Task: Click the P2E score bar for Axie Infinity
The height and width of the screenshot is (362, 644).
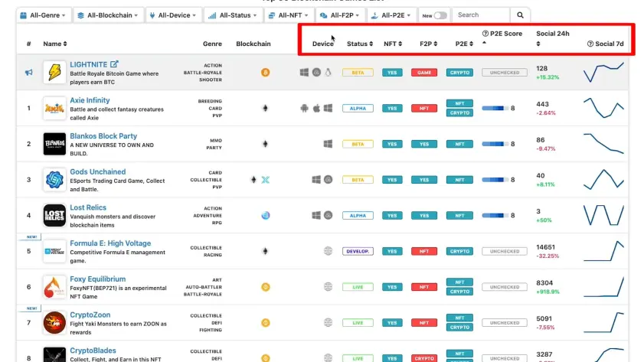Action: pos(495,109)
